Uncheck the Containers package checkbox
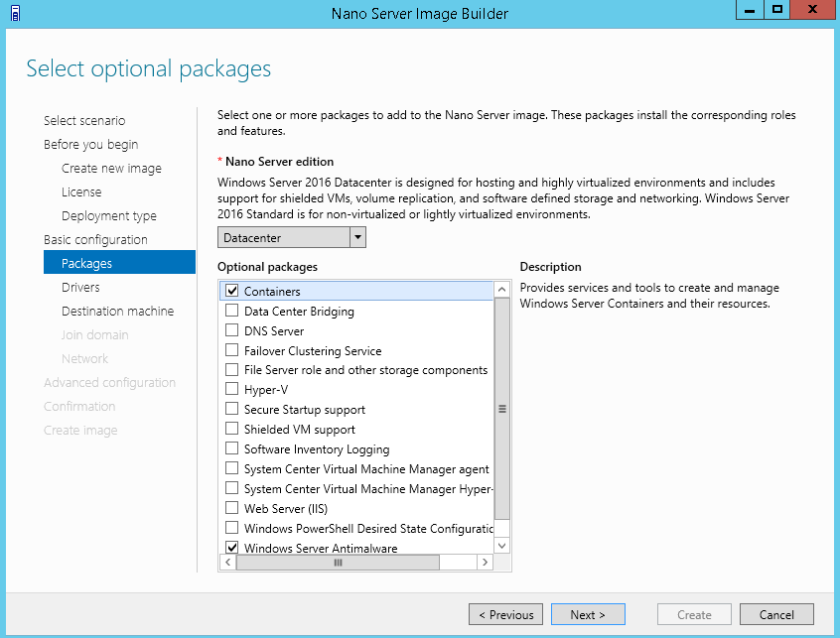Viewport: 840px width, 638px height. point(232,291)
